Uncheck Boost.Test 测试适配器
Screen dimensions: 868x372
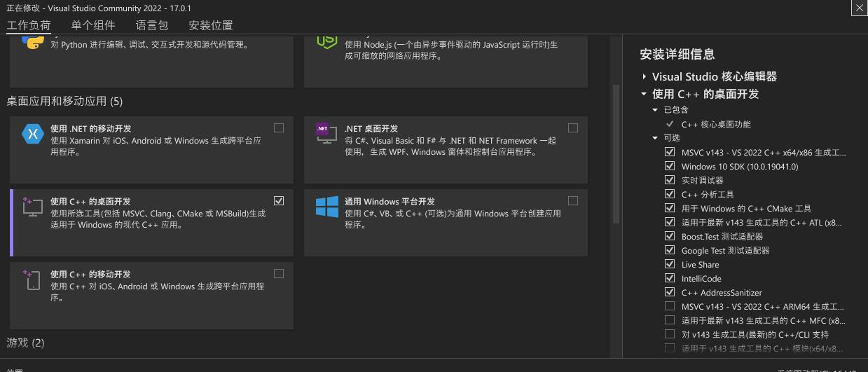click(x=670, y=236)
